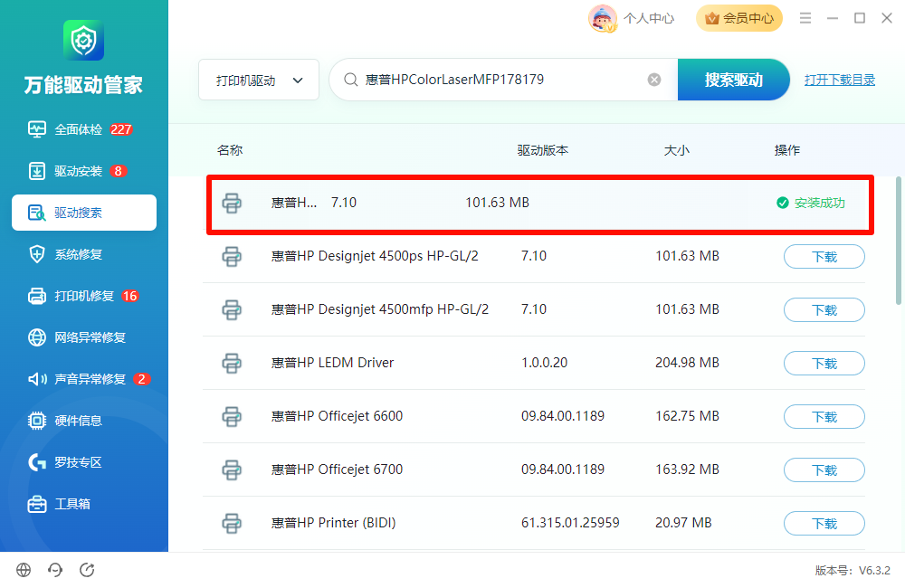Click the 20.97 MB size value
The height and width of the screenshot is (588, 905).
[x=683, y=523]
